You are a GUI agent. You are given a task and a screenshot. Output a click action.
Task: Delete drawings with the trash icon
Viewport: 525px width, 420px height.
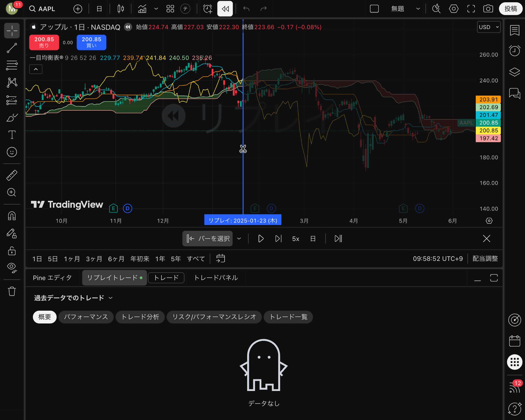coord(12,291)
